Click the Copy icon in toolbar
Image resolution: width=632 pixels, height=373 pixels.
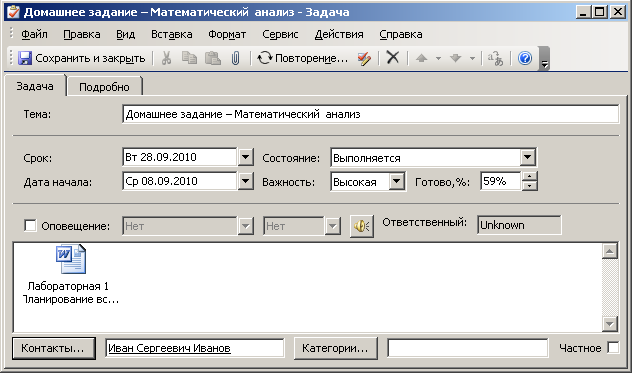click(x=189, y=58)
